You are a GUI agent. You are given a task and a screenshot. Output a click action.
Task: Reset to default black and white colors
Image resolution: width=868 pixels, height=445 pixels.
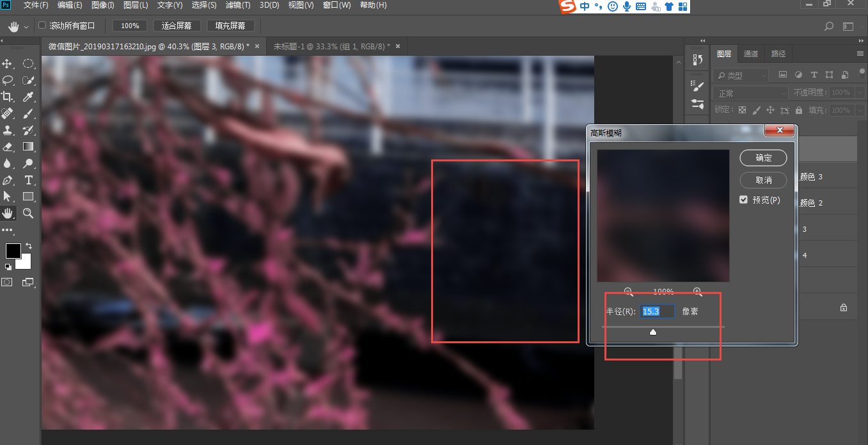8,267
